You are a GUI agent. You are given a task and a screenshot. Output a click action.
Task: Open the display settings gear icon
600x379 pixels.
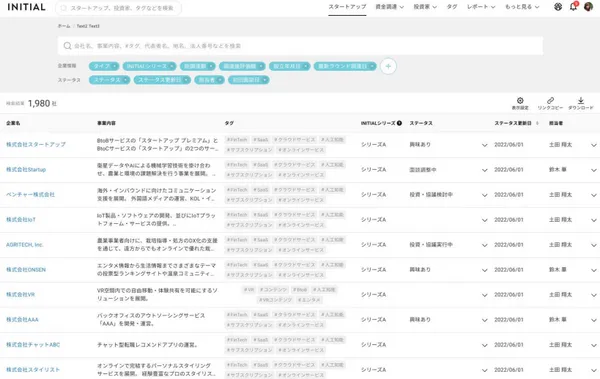point(520,101)
